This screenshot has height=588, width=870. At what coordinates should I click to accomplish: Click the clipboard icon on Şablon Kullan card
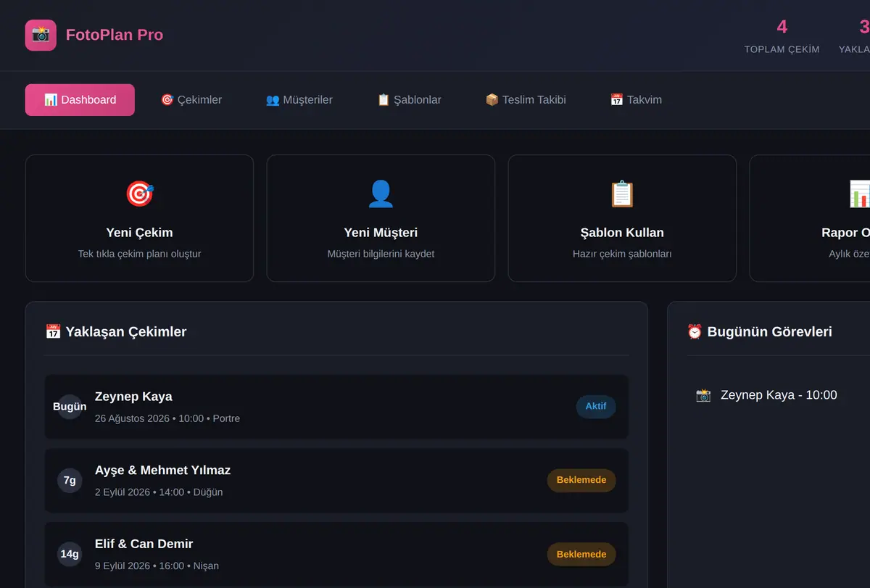coord(622,194)
